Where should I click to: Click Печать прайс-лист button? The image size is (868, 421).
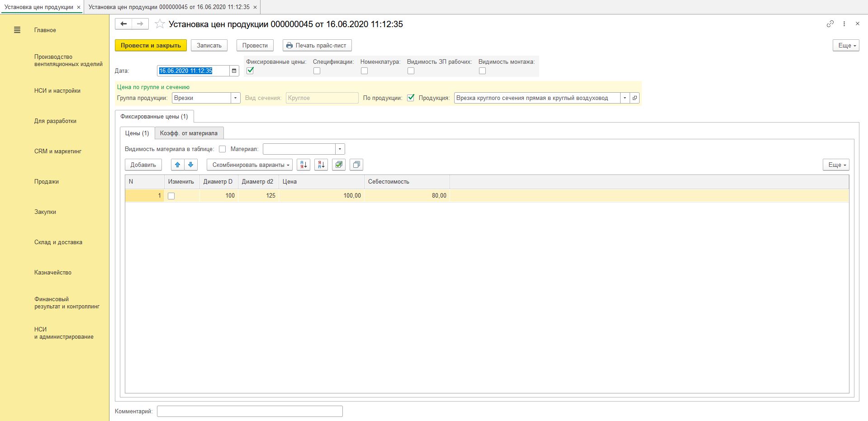click(317, 46)
